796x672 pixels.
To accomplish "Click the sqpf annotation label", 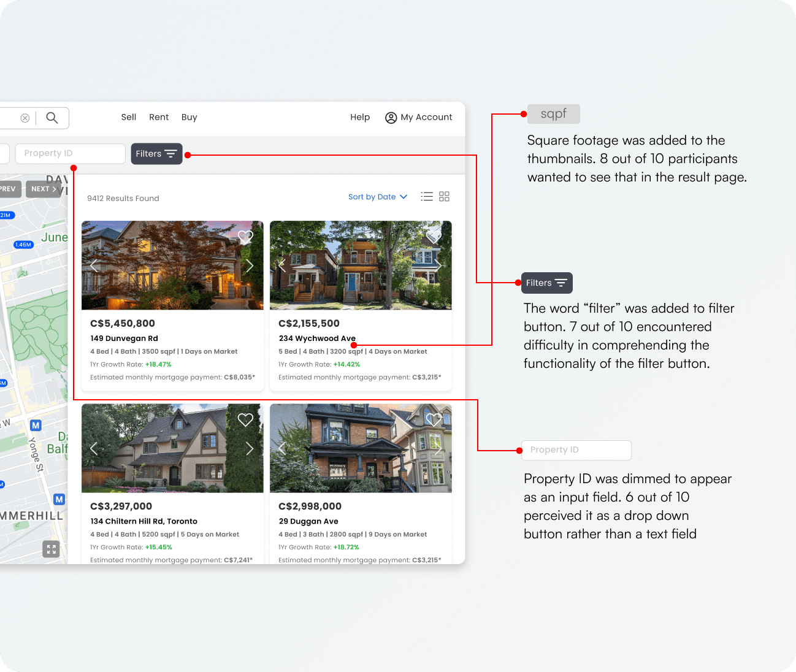I will click(x=554, y=114).
